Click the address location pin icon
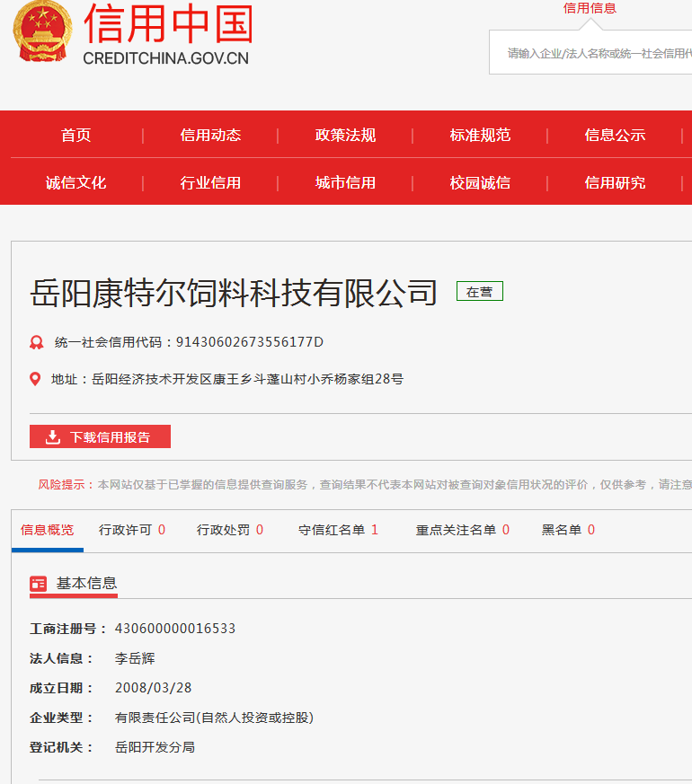 pos(35,379)
